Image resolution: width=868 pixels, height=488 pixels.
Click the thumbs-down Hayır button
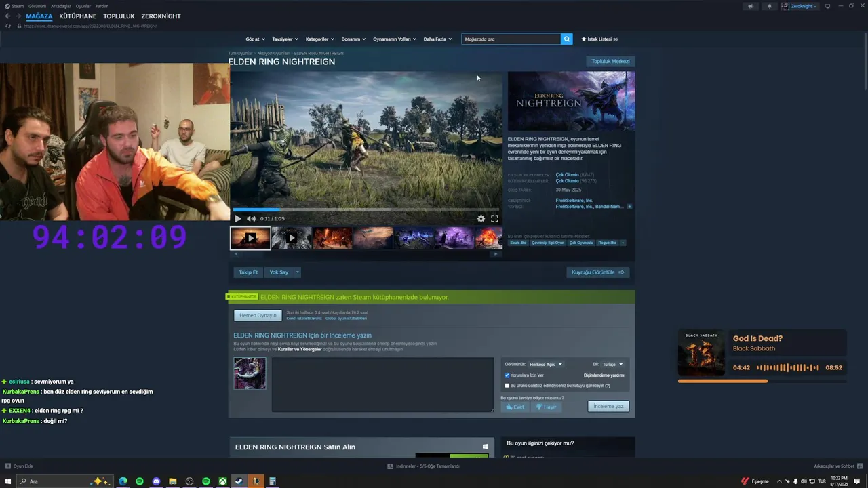click(546, 407)
